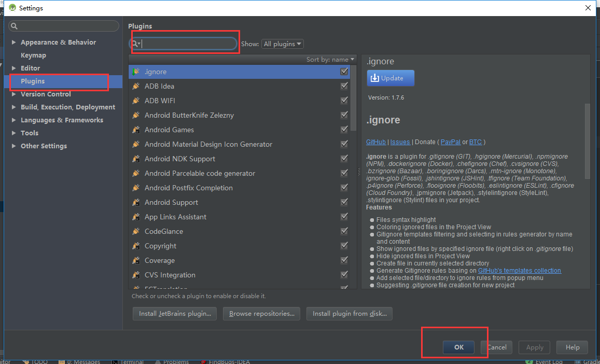The height and width of the screenshot is (364, 600).
Task: Click Android Parcelable code generator plugin icon
Action: (135, 173)
